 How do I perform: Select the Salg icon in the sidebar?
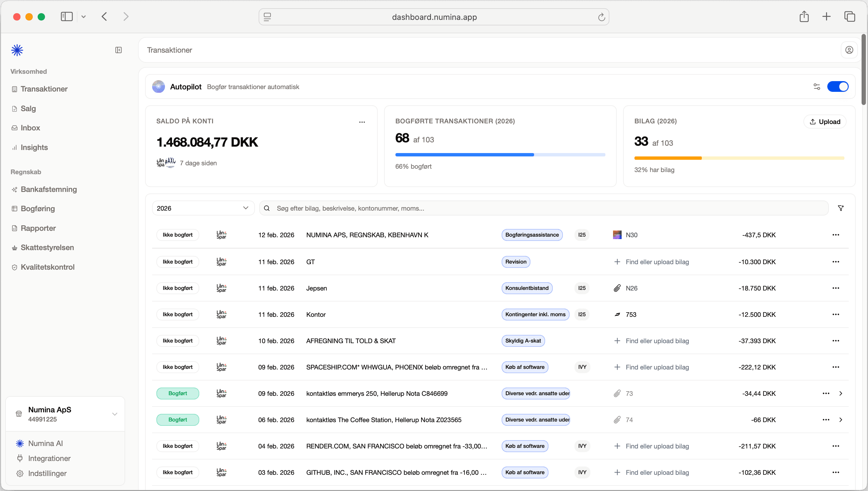tap(14, 108)
